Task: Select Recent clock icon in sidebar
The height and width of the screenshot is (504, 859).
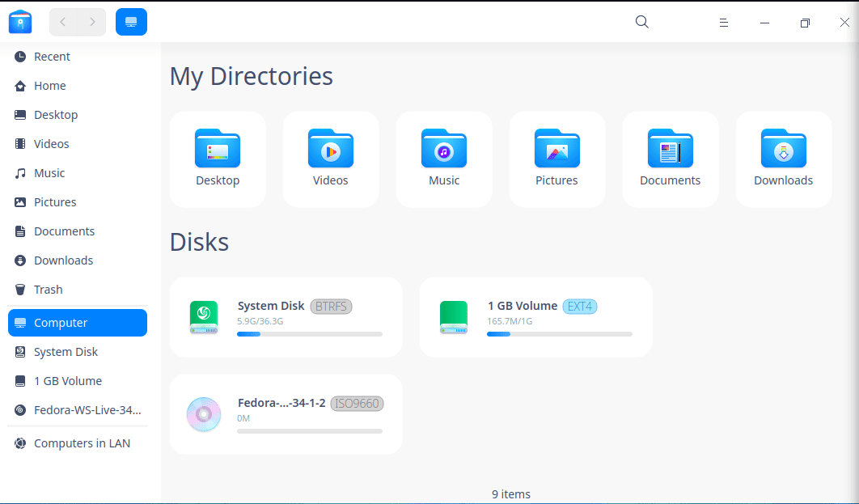Action: [x=20, y=57]
